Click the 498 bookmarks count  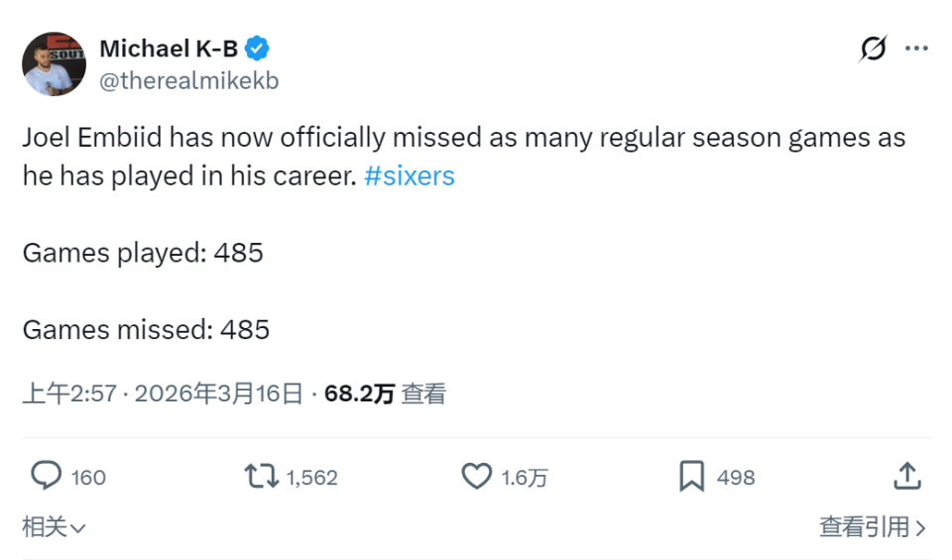[x=736, y=478]
